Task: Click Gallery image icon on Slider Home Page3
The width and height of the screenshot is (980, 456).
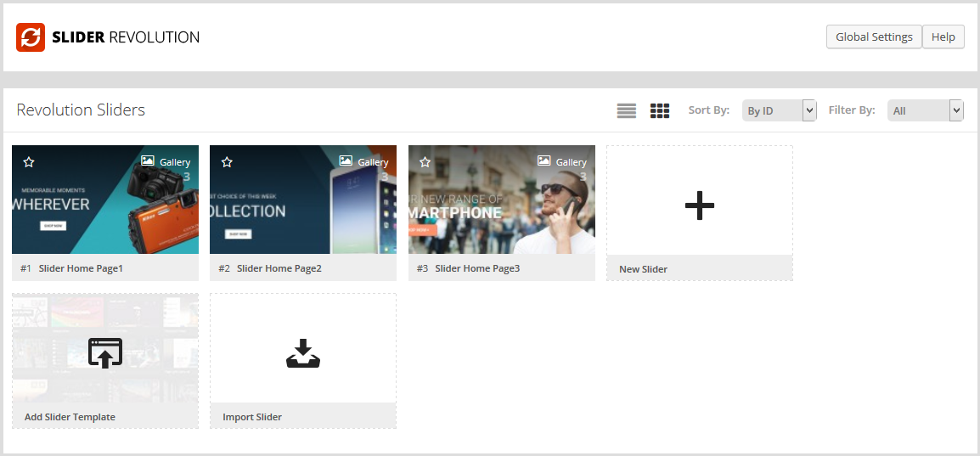Action: [544, 161]
